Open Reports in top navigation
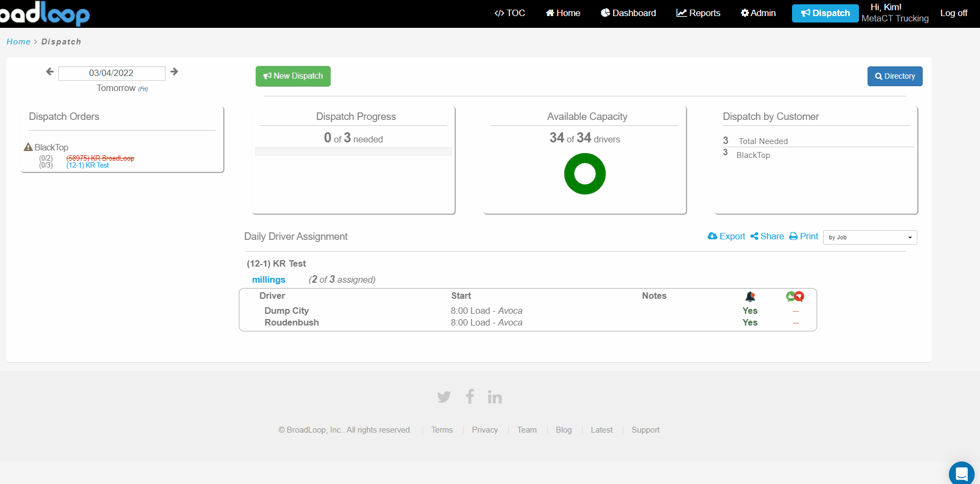The width and height of the screenshot is (980, 484). point(698,13)
